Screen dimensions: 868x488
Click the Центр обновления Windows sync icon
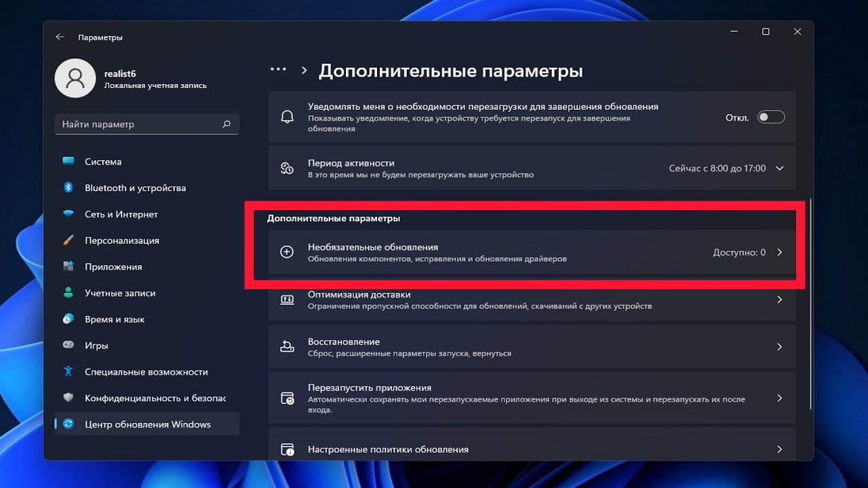[68, 424]
